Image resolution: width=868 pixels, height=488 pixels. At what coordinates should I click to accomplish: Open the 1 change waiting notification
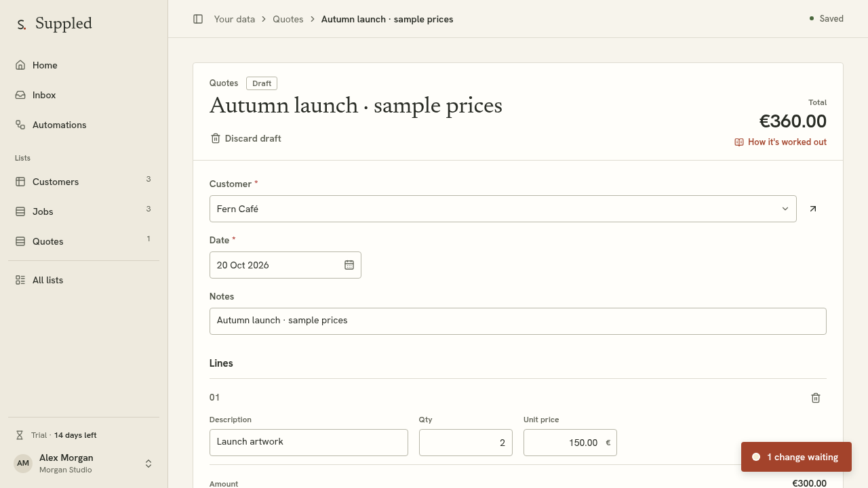pyautogui.click(x=796, y=457)
